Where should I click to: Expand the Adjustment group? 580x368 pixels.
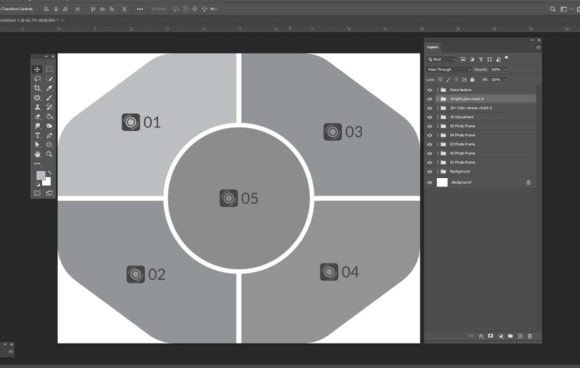point(438,117)
